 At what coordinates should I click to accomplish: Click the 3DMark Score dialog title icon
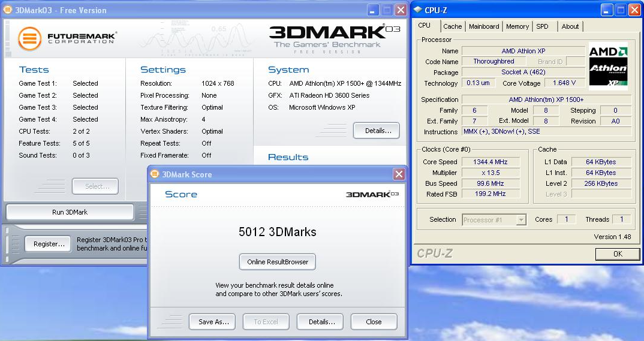155,174
